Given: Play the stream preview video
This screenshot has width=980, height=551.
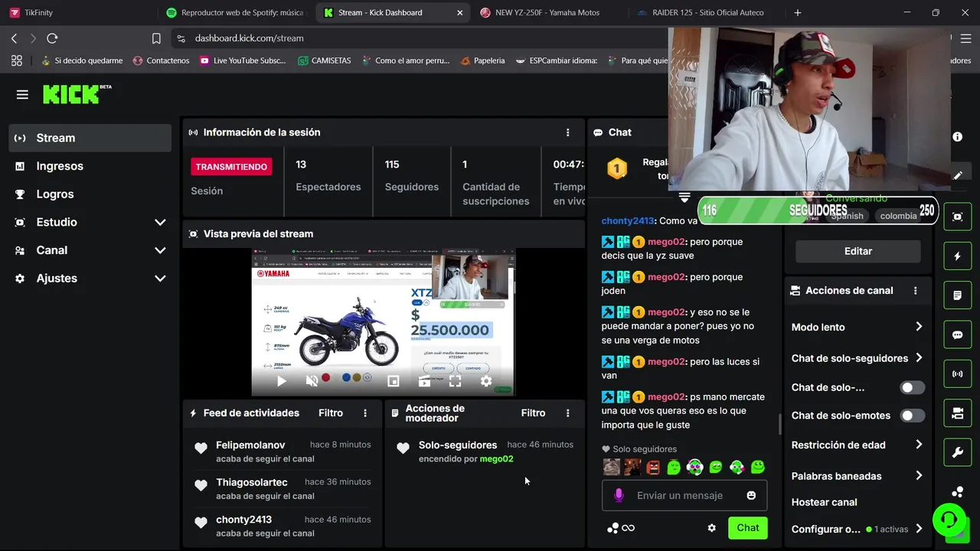Looking at the screenshot, I should coord(281,380).
